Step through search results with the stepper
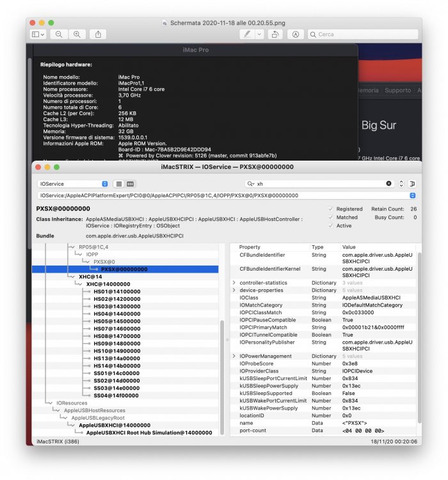448x480 pixels. click(x=401, y=184)
